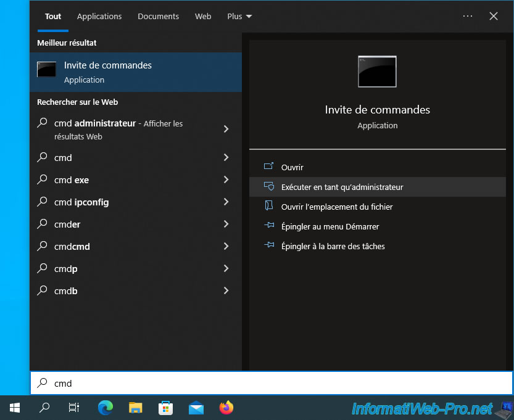Viewport: 514px width, 420px height.
Task: Launch Microsoft Edge from the taskbar
Action: coord(106,408)
